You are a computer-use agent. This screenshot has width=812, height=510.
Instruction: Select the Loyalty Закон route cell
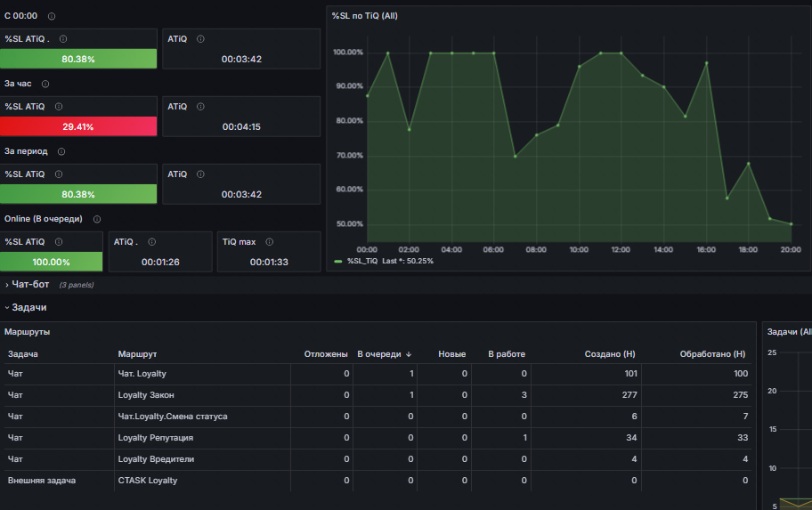coord(202,395)
